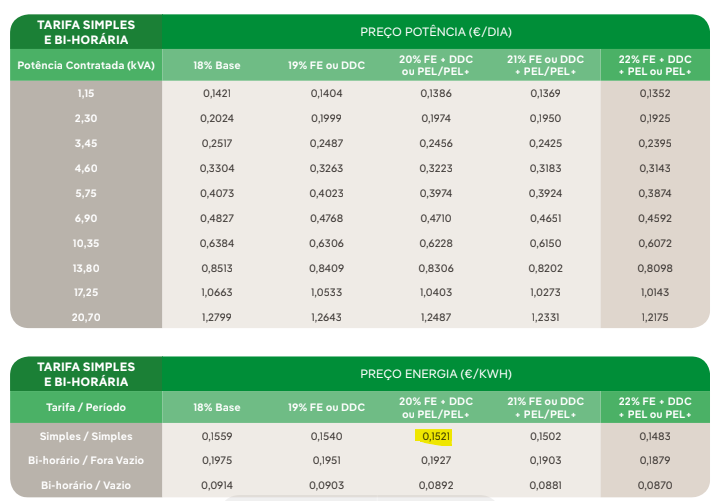
Task: Select the Preço Energia (€/KWH) header
Action: [x=436, y=374]
